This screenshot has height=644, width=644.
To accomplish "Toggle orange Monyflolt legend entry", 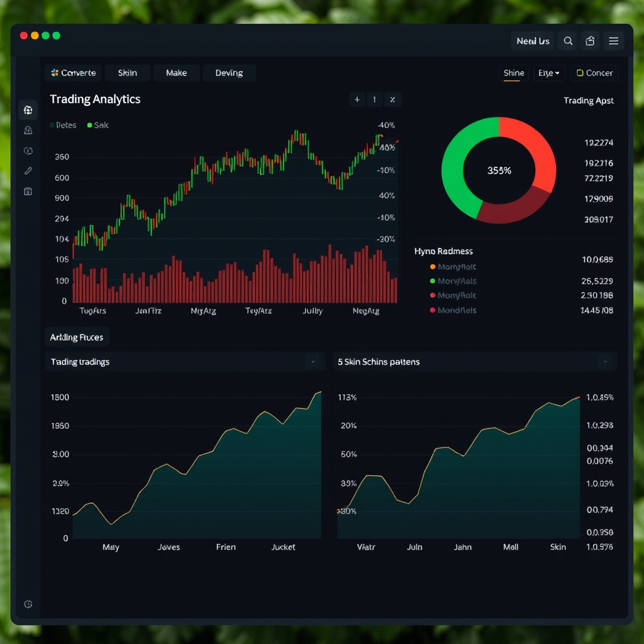I will (x=453, y=267).
